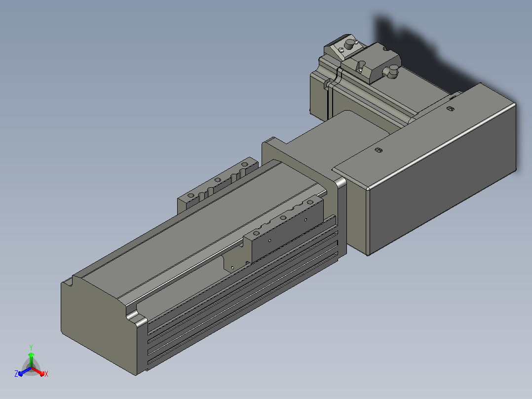This screenshot has width=532, height=399.
Task: Select the round plug on rear motor connector
Action: coord(349,44)
